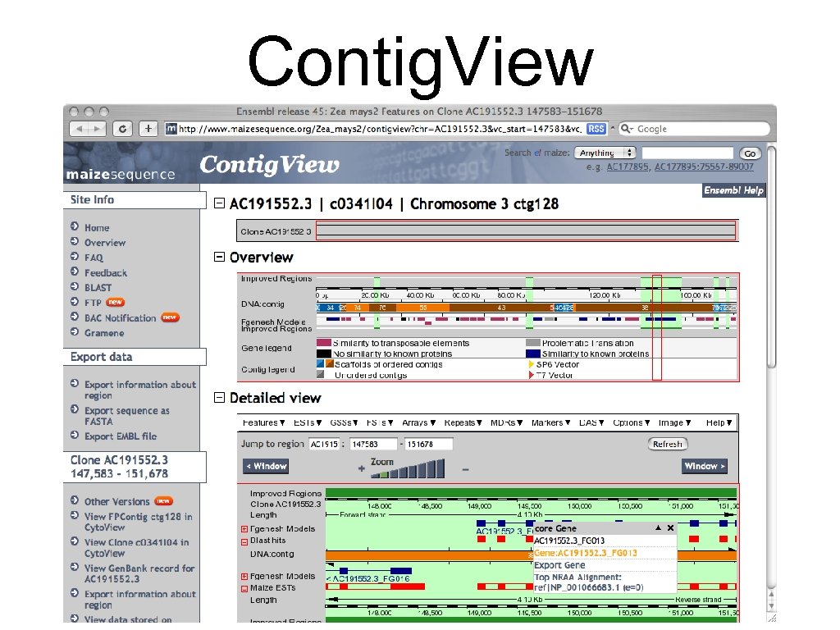
Task: Open the Features dropdown in Detailed view
Action: click(x=262, y=422)
